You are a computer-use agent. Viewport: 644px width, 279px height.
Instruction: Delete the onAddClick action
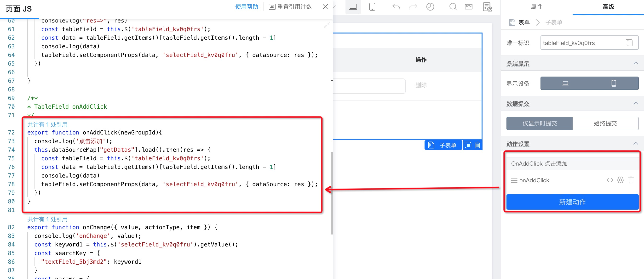point(631,180)
